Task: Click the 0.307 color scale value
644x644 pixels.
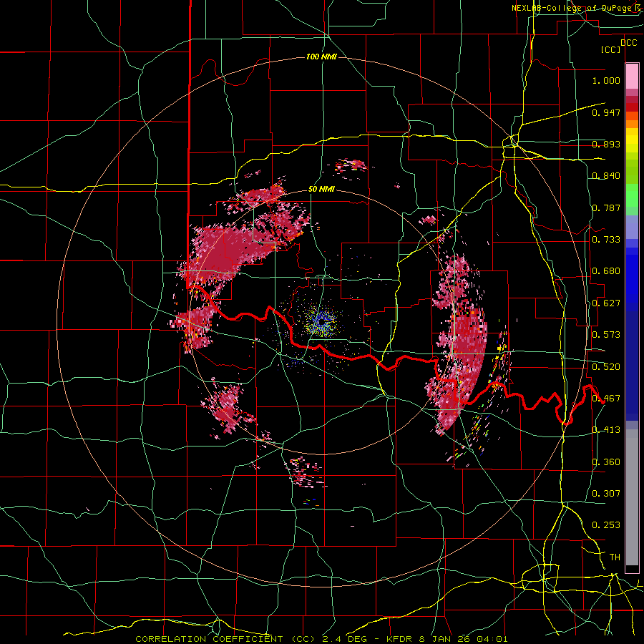Action: click(x=606, y=493)
